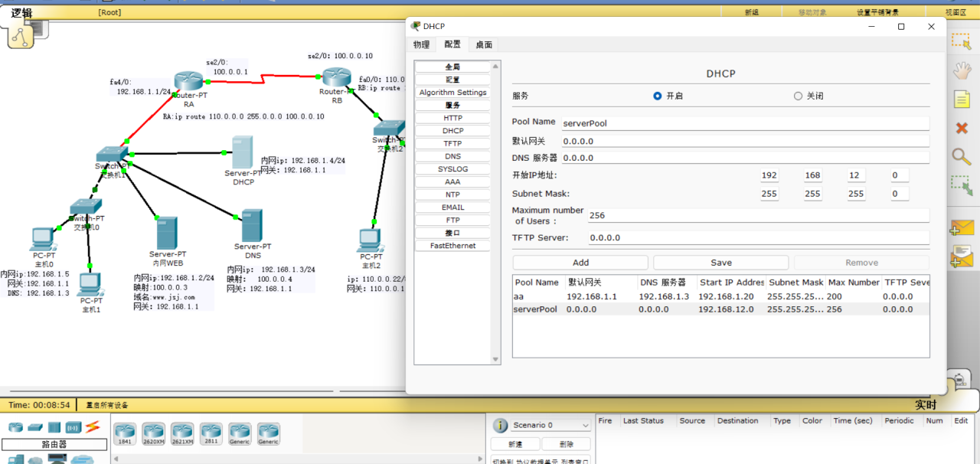The image size is (980, 464).
Task: Open DNS service in the sidebar
Action: [x=452, y=156]
